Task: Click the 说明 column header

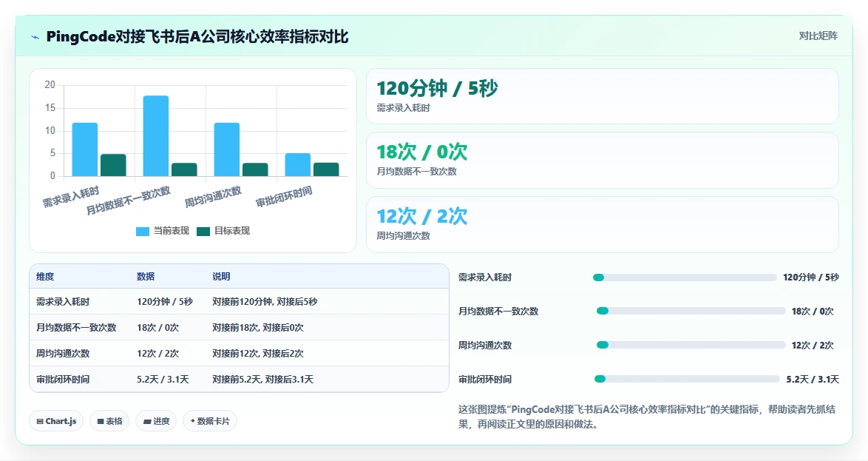Action: click(221, 277)
